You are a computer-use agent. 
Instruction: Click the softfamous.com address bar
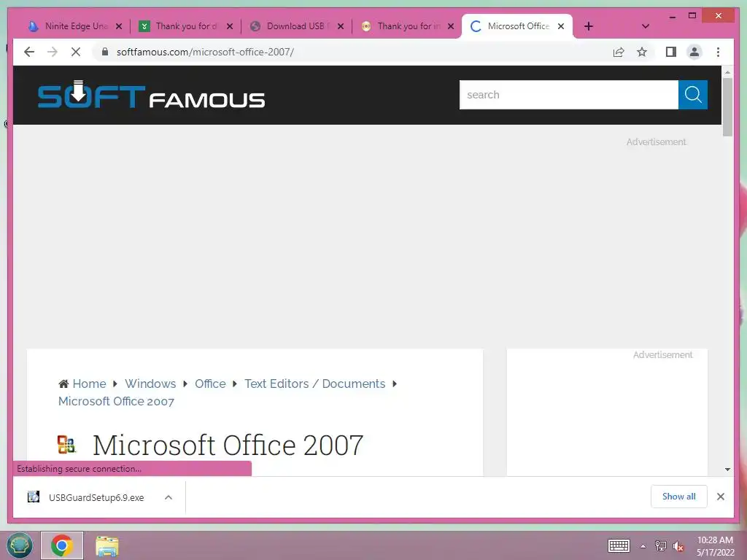point(352,52)
